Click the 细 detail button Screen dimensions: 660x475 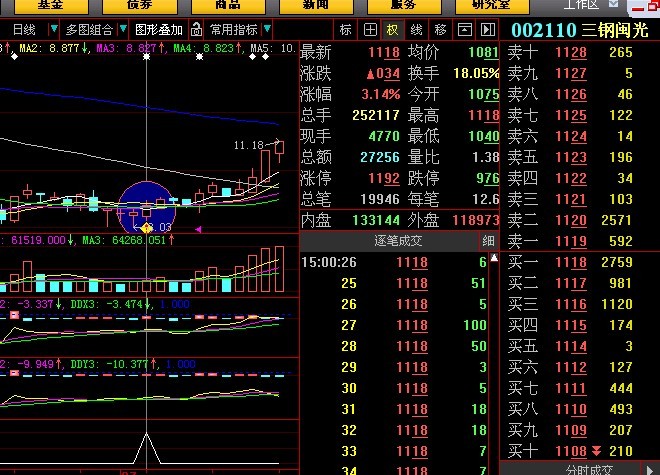[x=488, y=241]
